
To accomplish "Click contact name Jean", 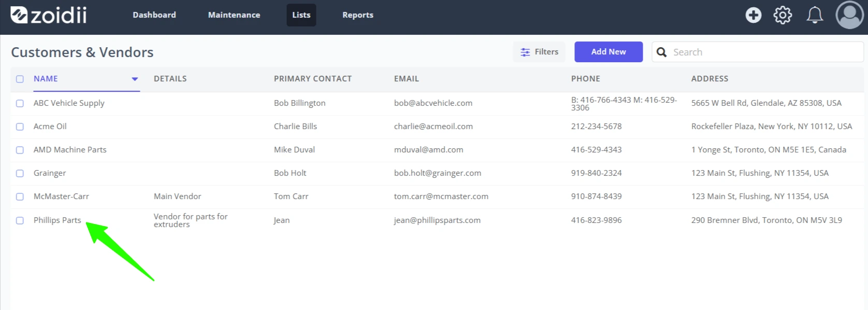I will pyautogui.click(x=282, y=220).
